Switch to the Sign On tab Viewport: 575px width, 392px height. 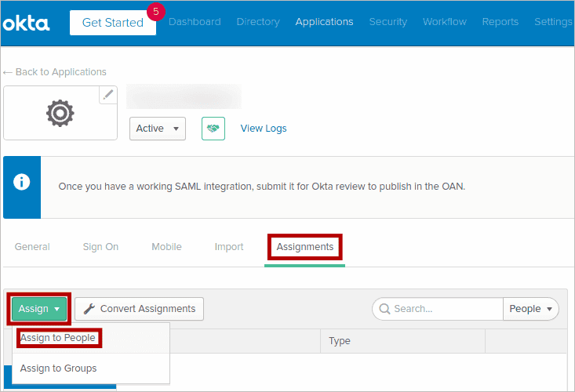pyautogui.click(x=100, y=247)
